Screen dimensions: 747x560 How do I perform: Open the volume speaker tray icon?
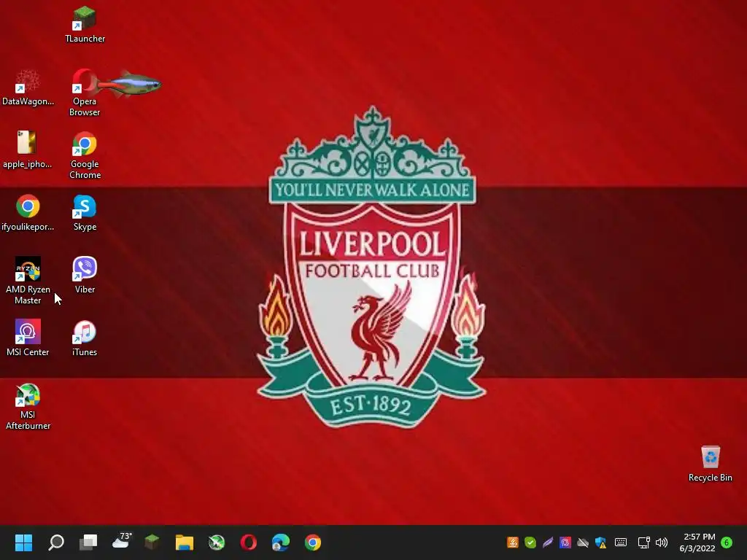(661, 542)
